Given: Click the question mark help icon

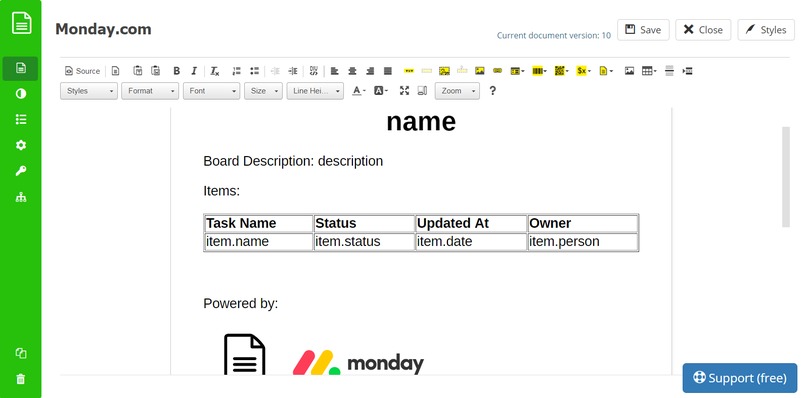Looking at the screenshot, I should (x=492, y=91).
